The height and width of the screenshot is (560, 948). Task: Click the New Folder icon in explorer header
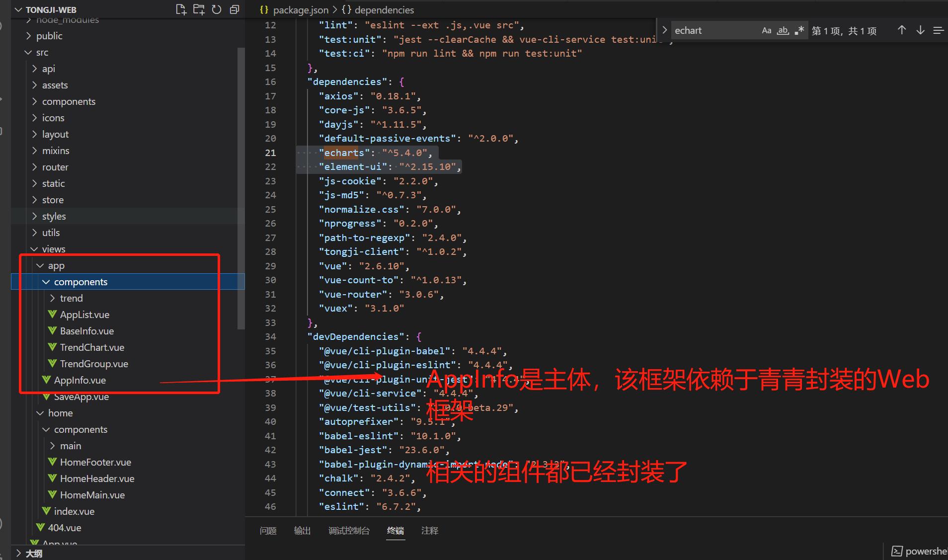tap(199, 9)
